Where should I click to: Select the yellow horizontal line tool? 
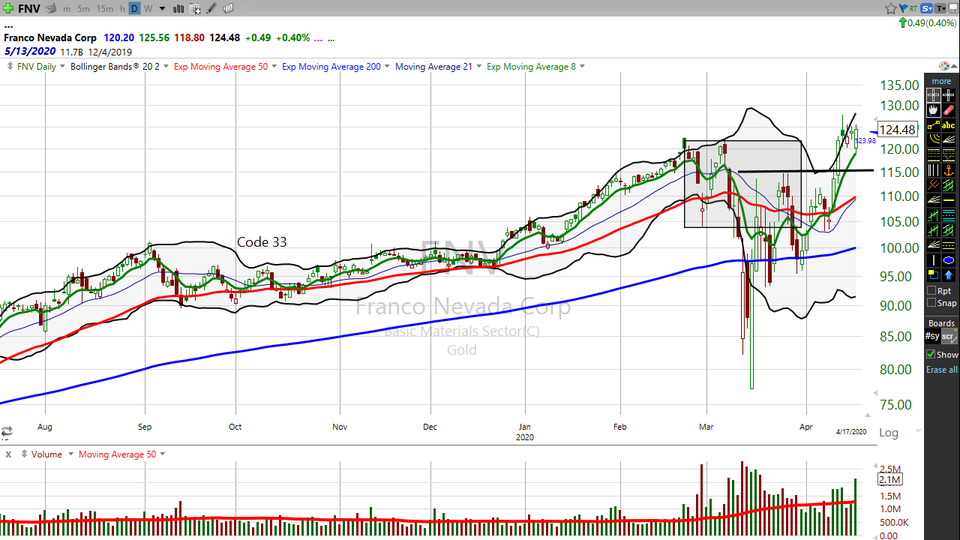(x=948, y=200)
